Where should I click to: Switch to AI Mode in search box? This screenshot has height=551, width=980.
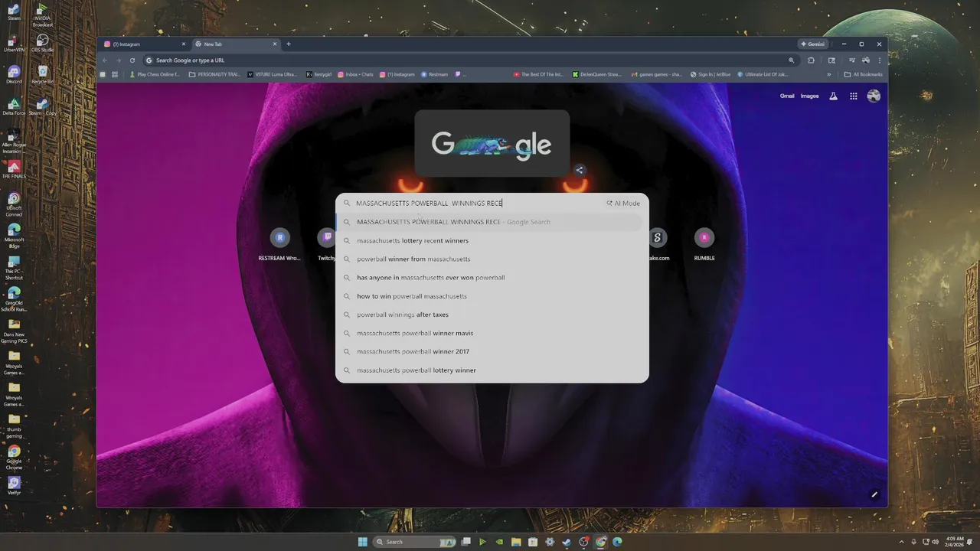point(623,204)
